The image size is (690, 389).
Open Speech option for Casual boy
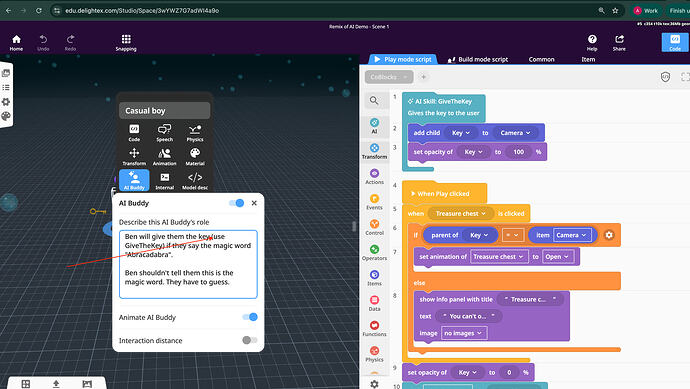coord(165,132)
